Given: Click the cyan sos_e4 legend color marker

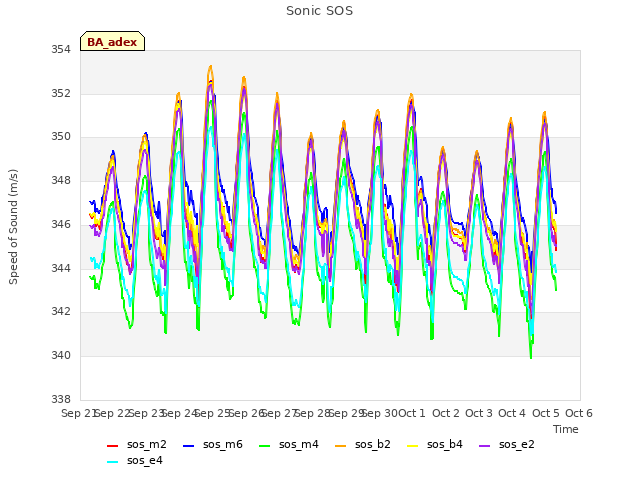Looking at the screenshot, I should pos(112,462).
